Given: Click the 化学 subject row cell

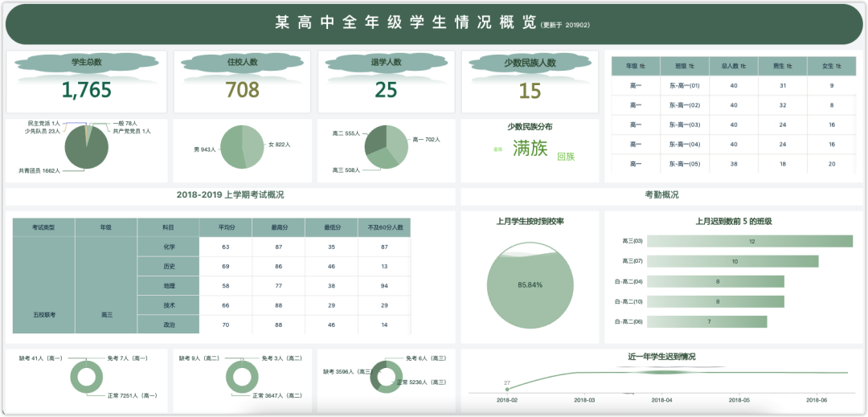Looking at the screenshot, I should pos(168,247).
